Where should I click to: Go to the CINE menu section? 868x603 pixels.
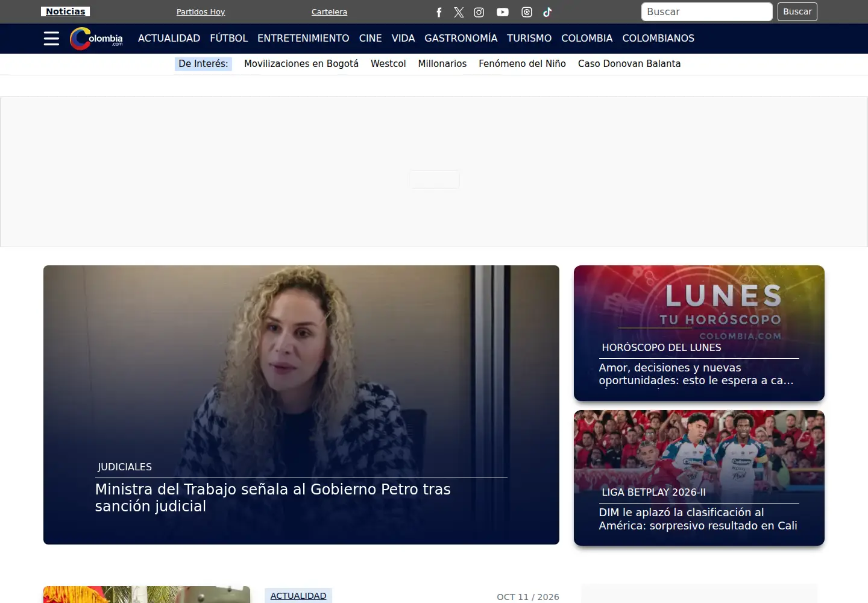[371, 39]
